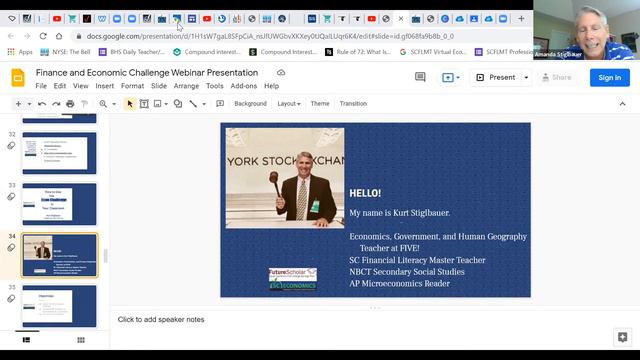Open the new slide layout dropdown arrow
Screen dimensions: 640x360
coord(29,104)
